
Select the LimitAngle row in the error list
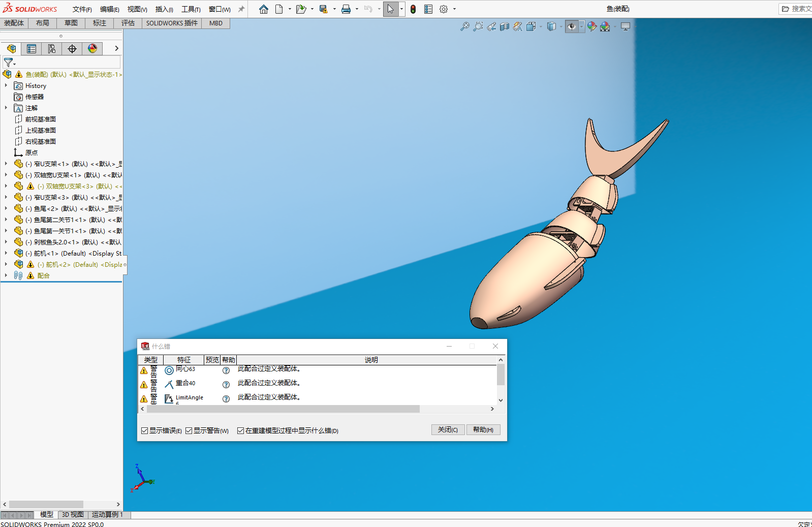pyautogui.click(x=317, y=398)
